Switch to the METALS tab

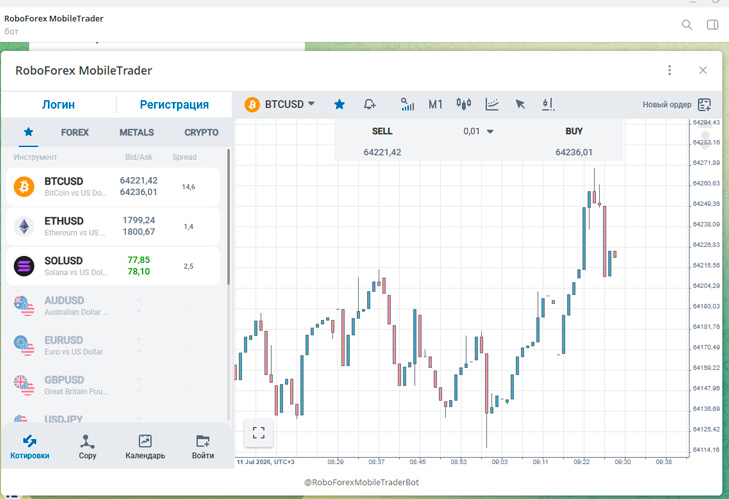pyautogui.click(x=136, y=133)
